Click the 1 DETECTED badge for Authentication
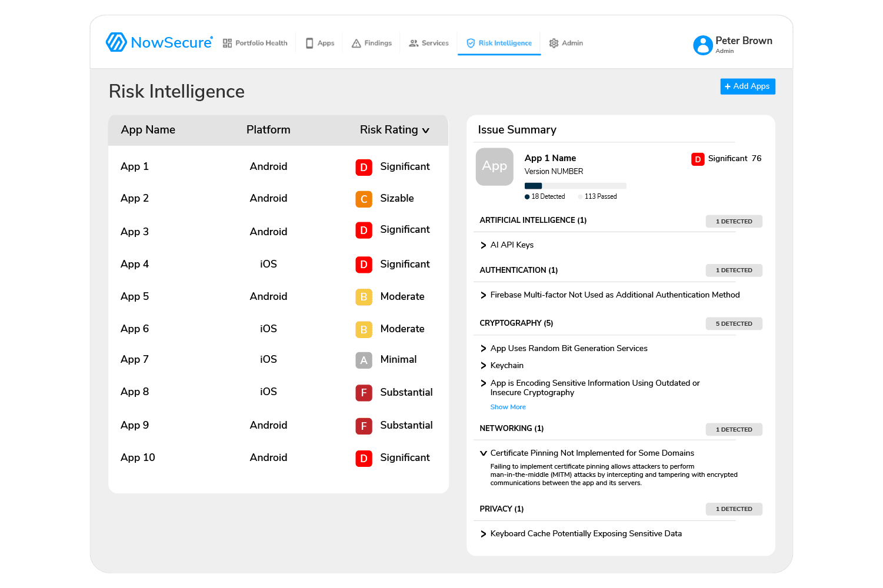 (x=734, y=270)
